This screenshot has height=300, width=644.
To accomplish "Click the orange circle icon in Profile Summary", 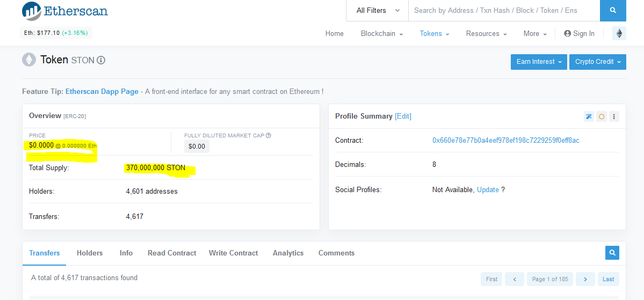I will pyautogui.click(x=602, y=116).
